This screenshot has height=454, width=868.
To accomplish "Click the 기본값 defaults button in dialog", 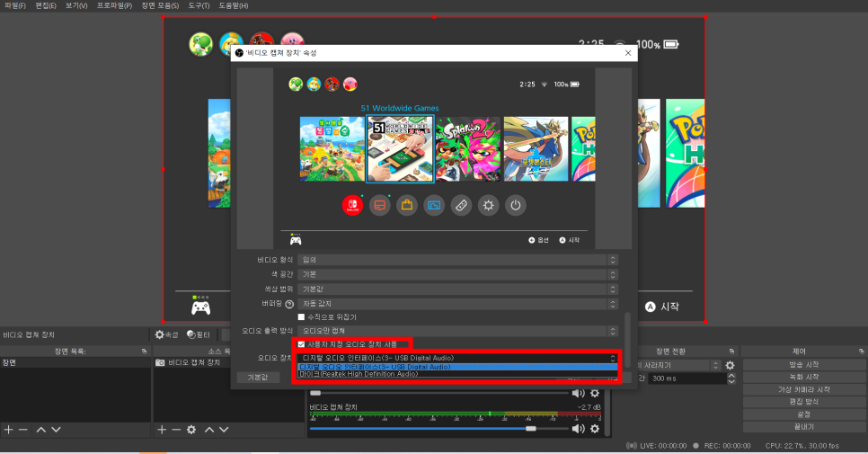I will point(258,377).
